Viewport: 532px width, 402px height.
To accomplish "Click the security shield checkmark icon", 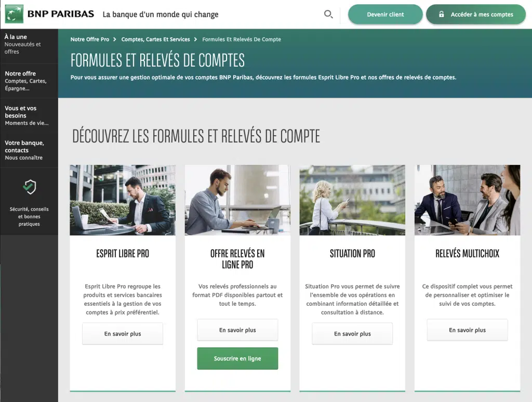I will coord(29,187).
